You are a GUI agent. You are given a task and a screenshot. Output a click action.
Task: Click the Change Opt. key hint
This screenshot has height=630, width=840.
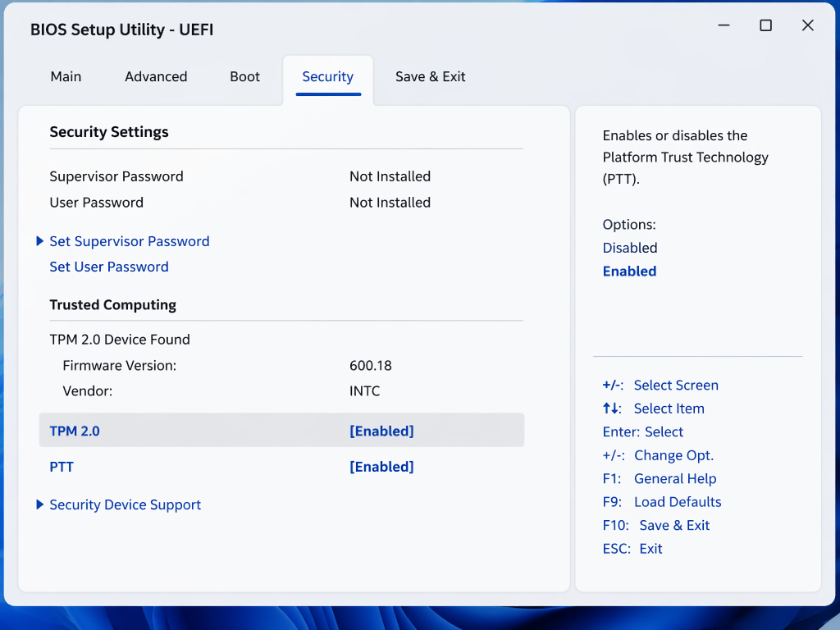tap(658, 455)
